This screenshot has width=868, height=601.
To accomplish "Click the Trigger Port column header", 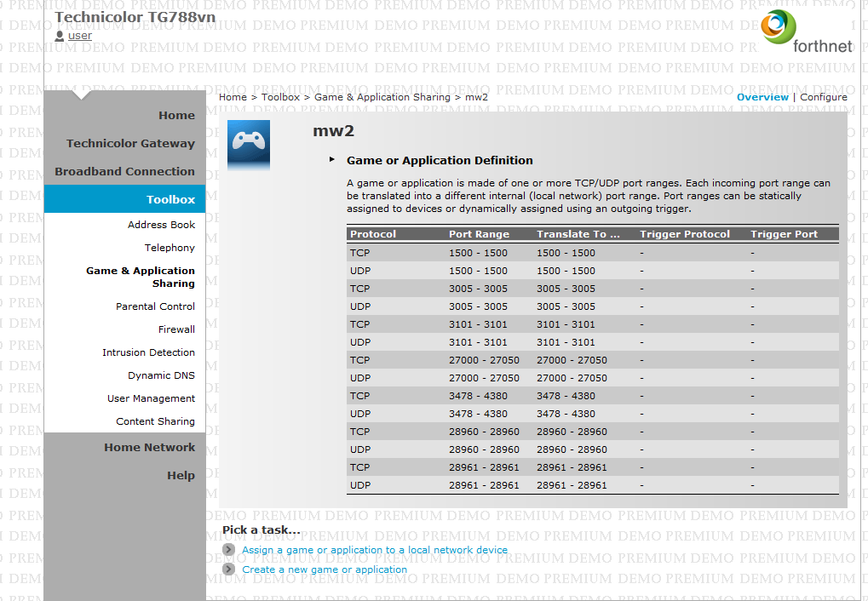I will point(784,233).
